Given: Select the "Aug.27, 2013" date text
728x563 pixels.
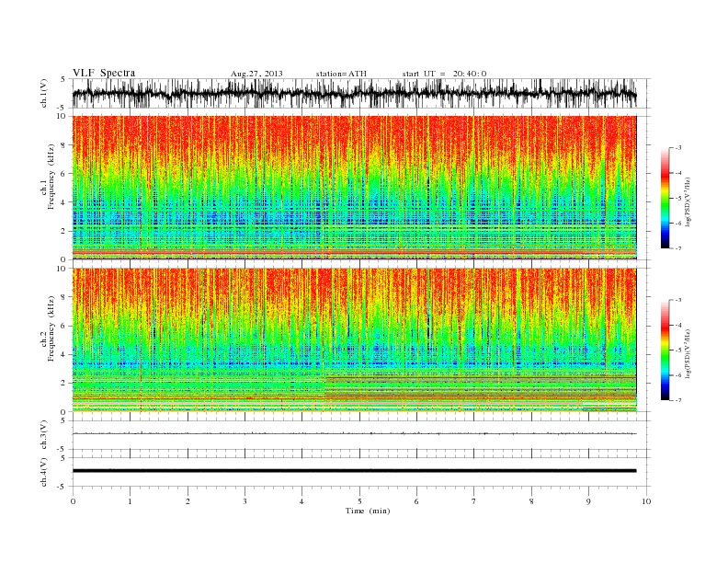Looking at the screenshot, I should (x=256, y=74).
